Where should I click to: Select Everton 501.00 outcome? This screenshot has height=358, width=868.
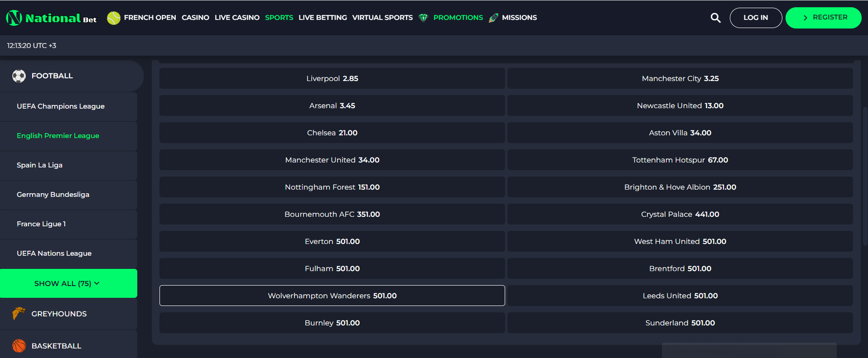pyautogui.click(x=332, y=241)
